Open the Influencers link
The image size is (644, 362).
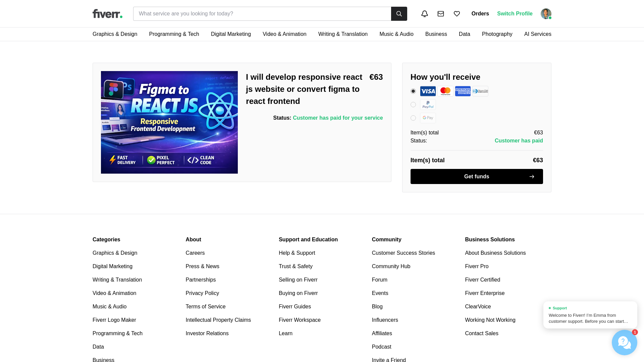385,320
